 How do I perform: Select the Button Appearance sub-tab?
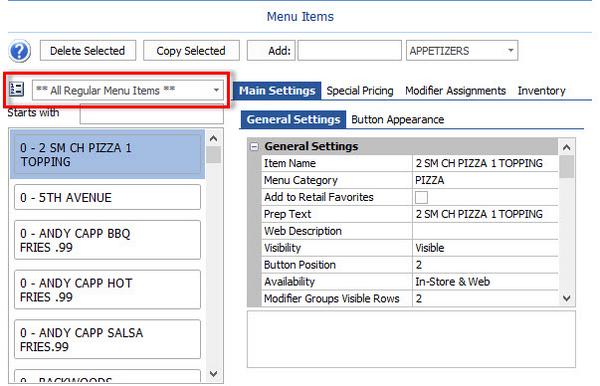398,119
